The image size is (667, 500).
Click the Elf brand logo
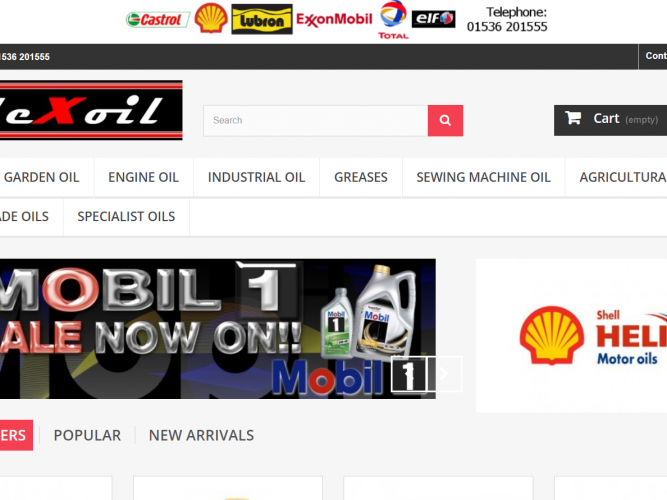(434, 19)
